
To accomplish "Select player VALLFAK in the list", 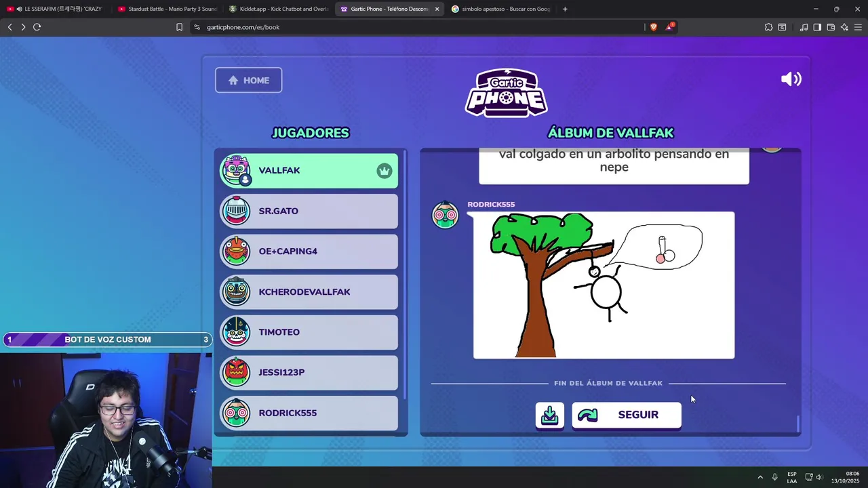I will (x=309, y=170).
